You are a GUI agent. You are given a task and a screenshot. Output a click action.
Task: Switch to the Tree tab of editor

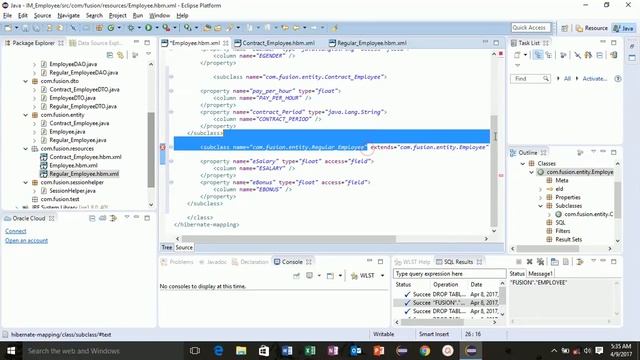tap(167, 247)
